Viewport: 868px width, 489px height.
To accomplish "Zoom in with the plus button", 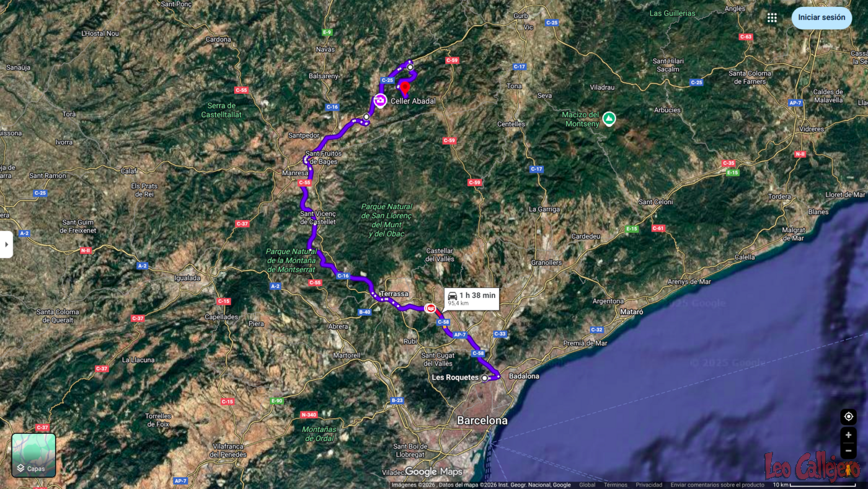I will (848, 436).
